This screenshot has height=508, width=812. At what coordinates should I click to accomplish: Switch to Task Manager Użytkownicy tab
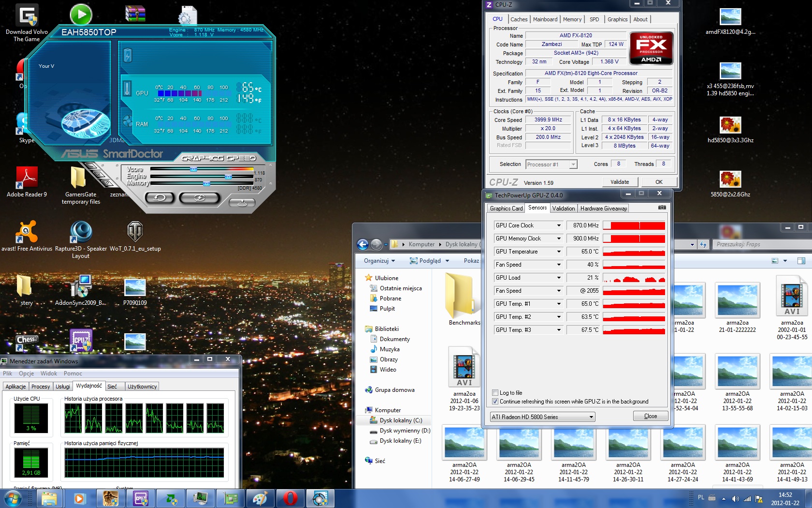point(142,387)
